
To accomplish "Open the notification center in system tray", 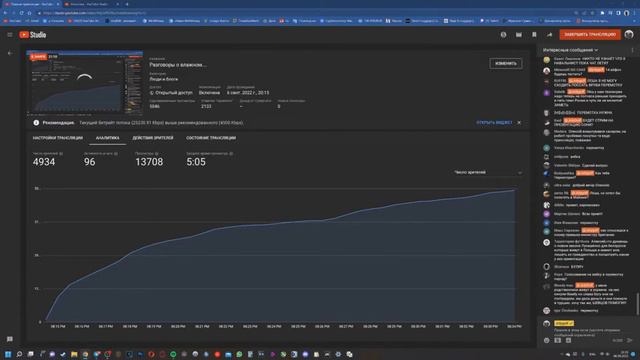I will click(x=633, y=354).
